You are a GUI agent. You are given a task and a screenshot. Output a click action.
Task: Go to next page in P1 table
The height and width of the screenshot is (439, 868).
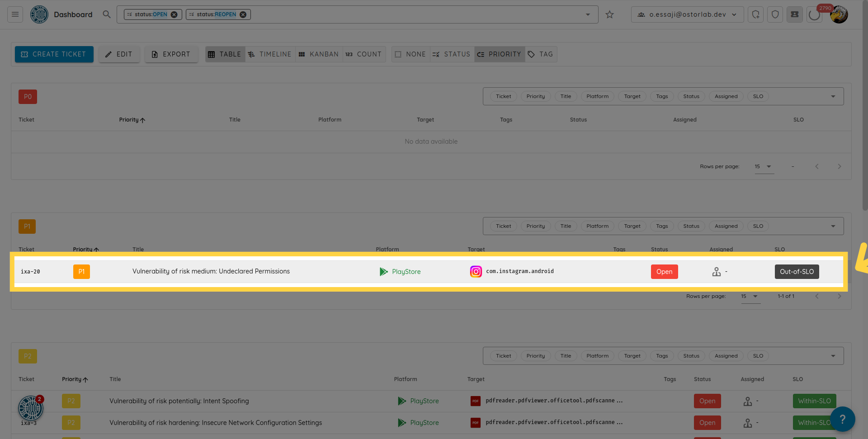point(840,296)
